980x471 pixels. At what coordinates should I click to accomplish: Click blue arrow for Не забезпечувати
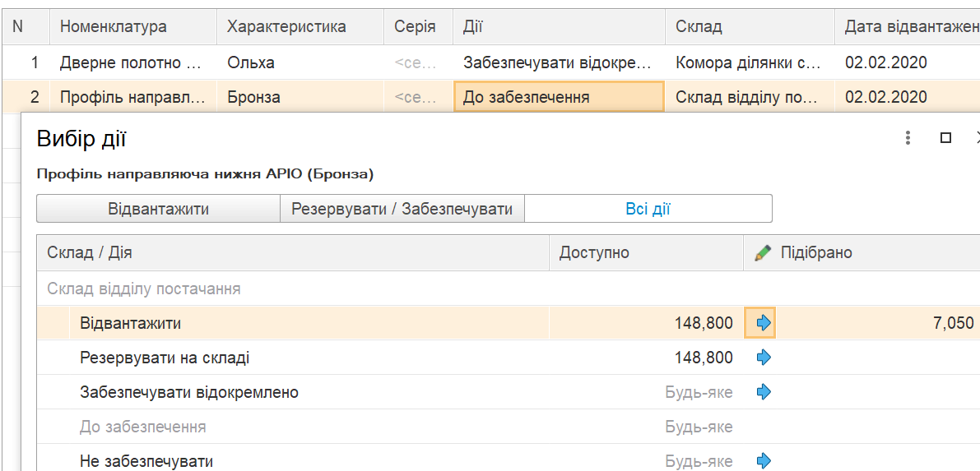[x=763, y=460]
